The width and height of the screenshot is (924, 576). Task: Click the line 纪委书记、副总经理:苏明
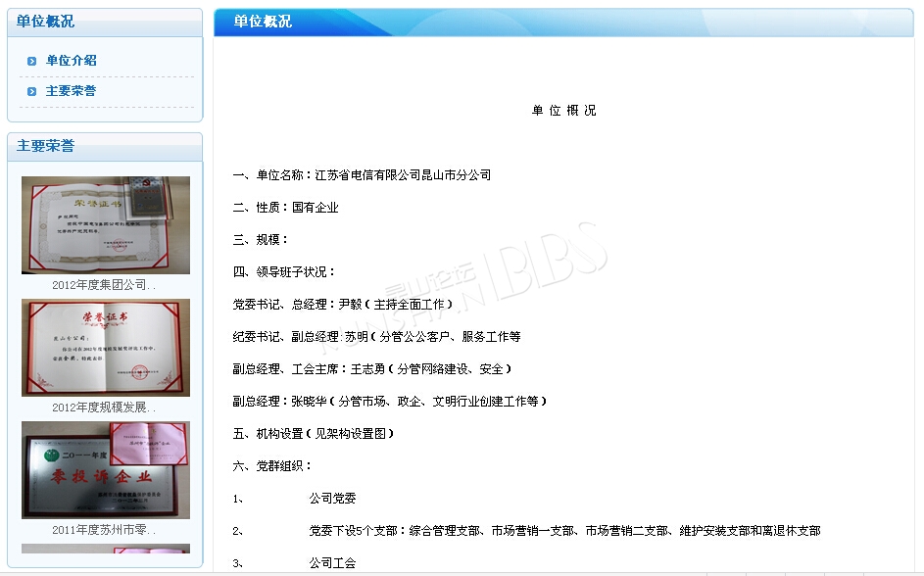click(x=376, y=337)
